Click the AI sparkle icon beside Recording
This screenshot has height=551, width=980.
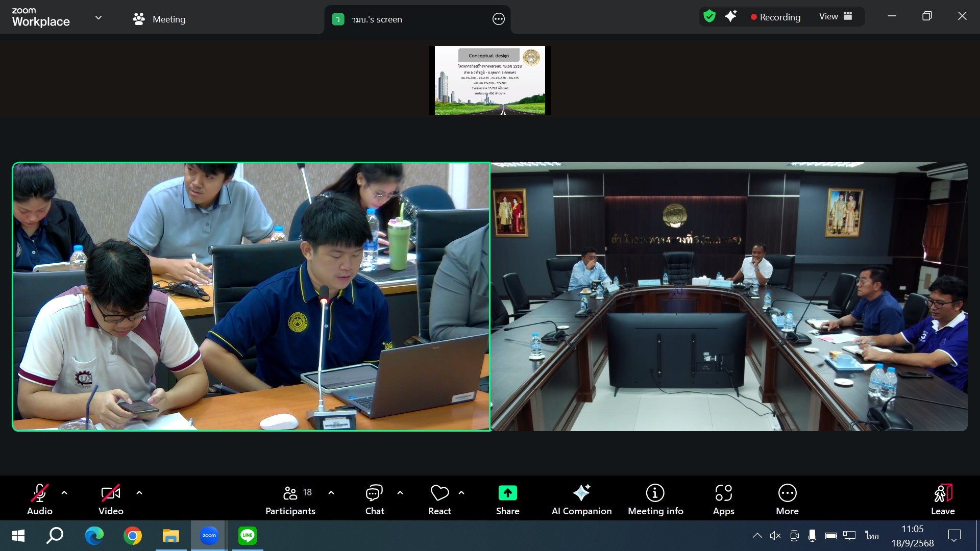tap(731, 16)
